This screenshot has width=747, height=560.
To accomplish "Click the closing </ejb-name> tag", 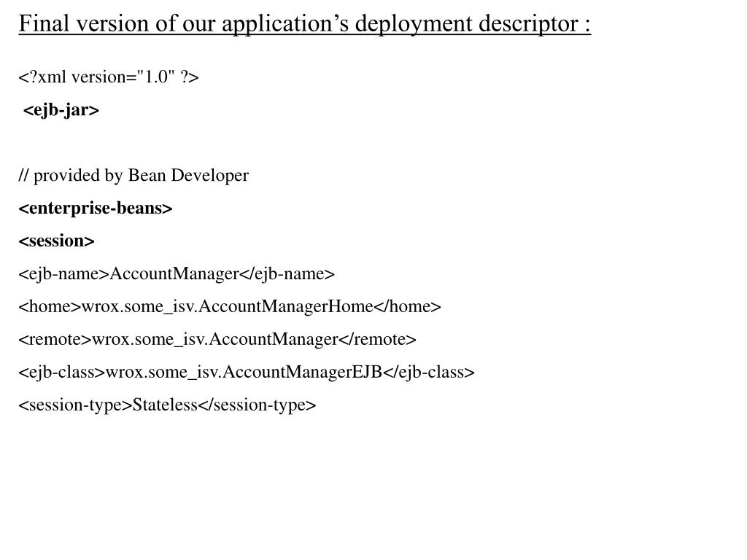I will coord(287,274).
